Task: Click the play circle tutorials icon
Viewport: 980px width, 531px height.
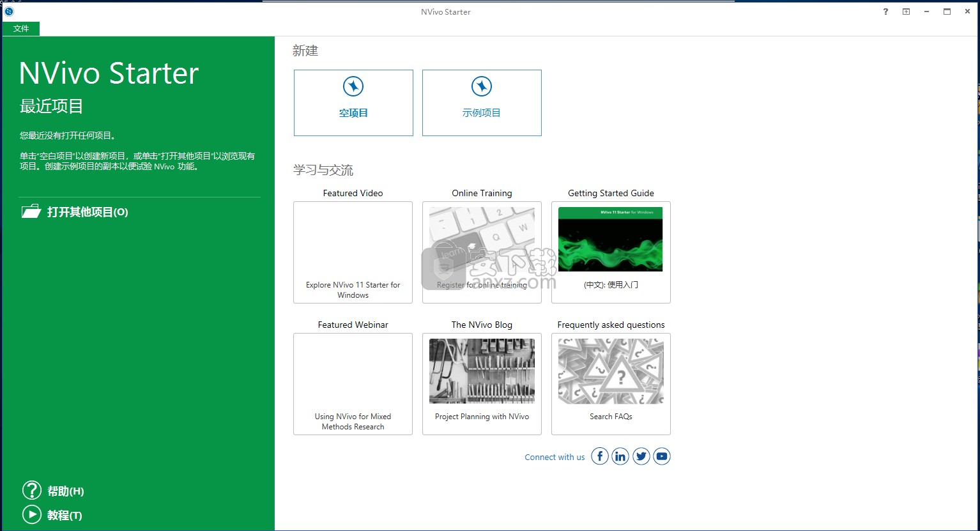Action: [x=32, y=514]
